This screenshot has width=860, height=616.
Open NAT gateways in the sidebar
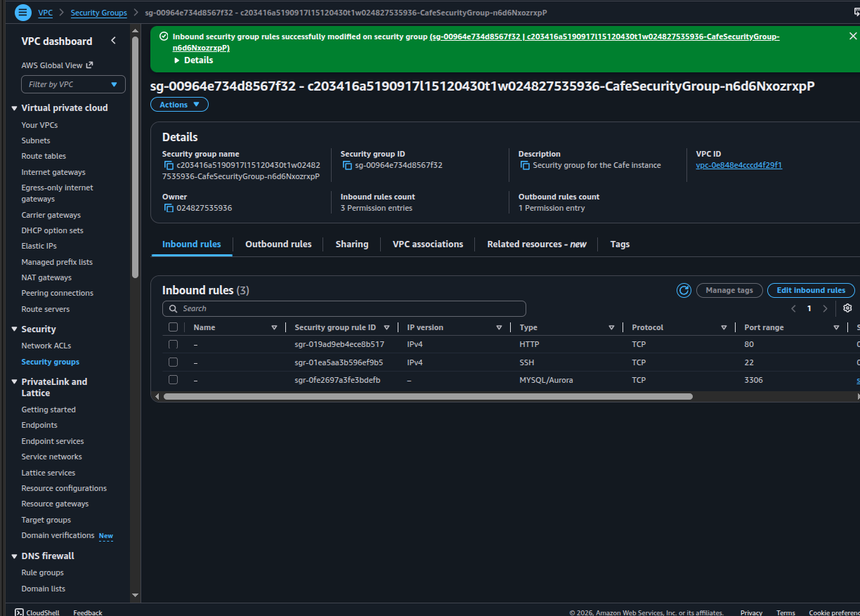click(46, 277)
